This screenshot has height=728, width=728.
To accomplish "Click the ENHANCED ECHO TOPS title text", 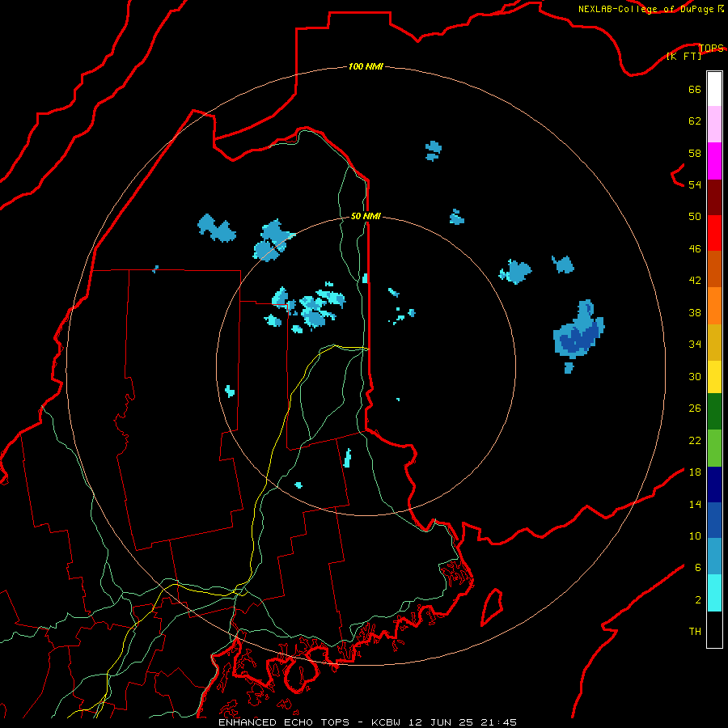I will point(284,722).
